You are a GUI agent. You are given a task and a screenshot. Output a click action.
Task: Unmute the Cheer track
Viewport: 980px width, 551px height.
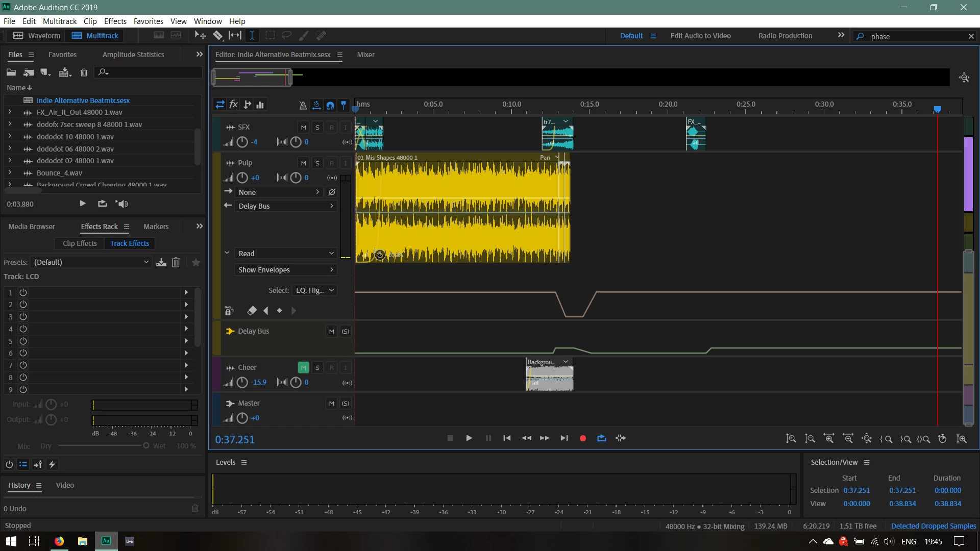pos(303,367)
